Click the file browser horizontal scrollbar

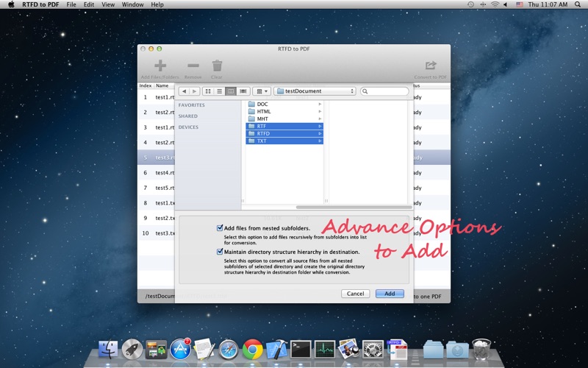click(354, 208)
